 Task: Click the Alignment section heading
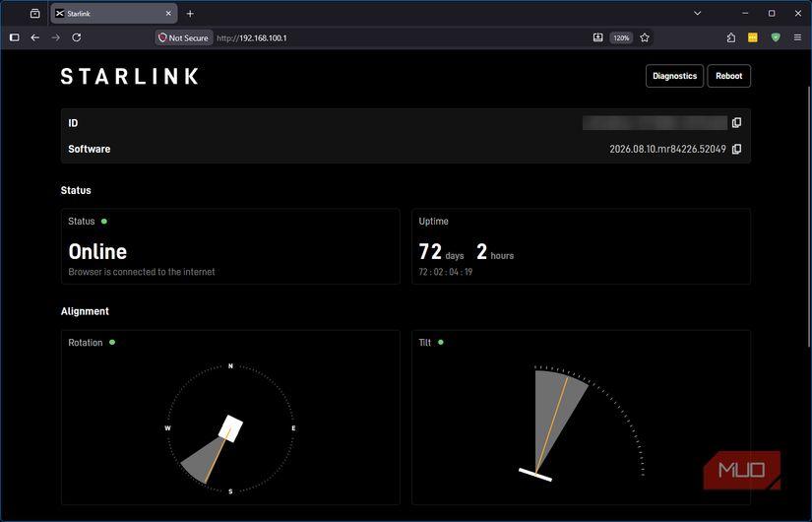click(x=85, y=311)
